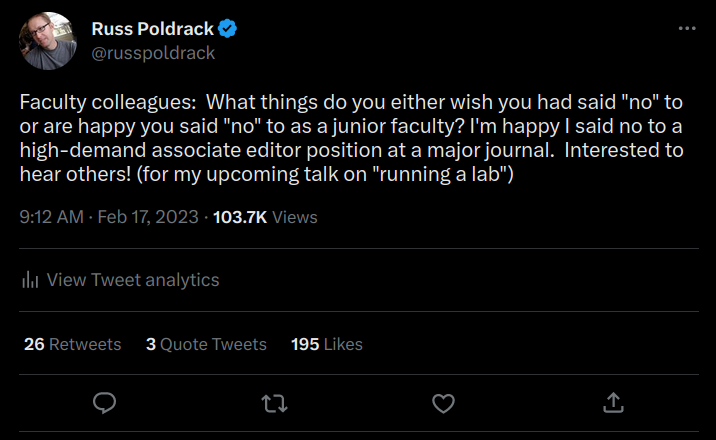Click the 9:12 AM time link
Screen dimensions: 716x440
[52, 216]
